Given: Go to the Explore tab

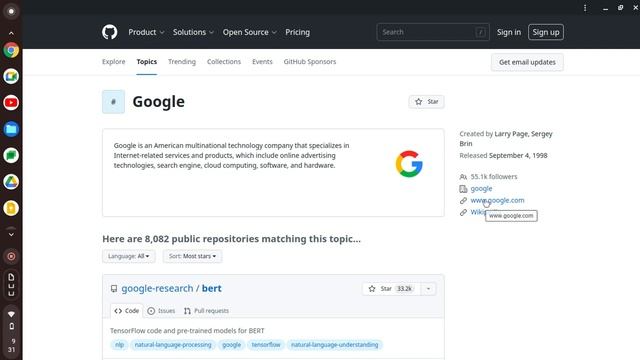Looking at the screenshot, I should coord(113,62).
